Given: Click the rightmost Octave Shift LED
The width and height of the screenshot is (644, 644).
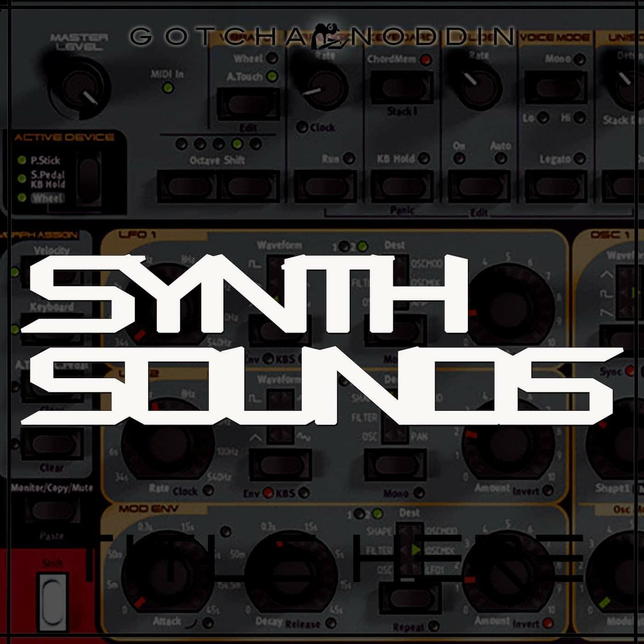Looking at the screenshot, I should tap(255, 144).
